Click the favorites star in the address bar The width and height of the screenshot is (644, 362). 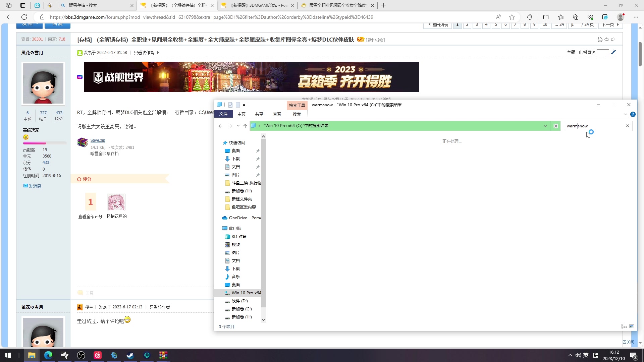click(512, 17)
